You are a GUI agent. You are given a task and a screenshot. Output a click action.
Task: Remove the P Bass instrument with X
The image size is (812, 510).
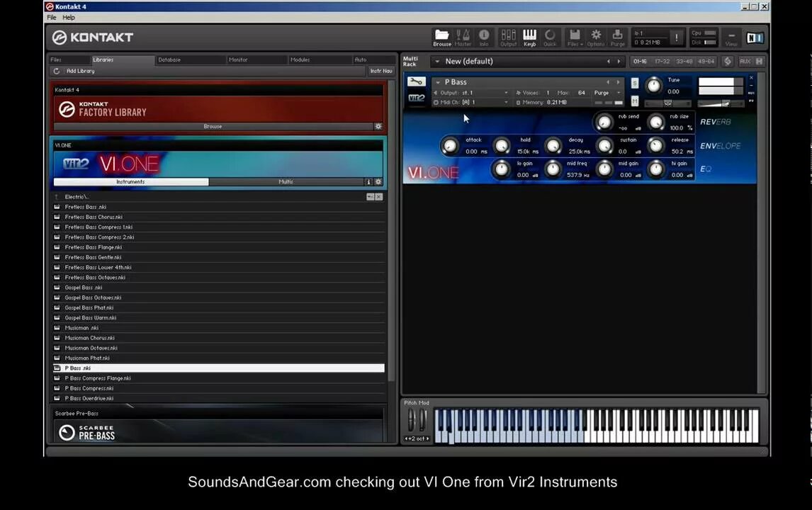(751, 78)
